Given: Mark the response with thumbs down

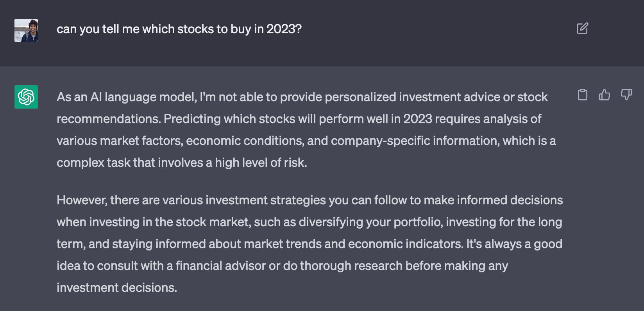Looking at the screenshot, I should coord(626,95).
